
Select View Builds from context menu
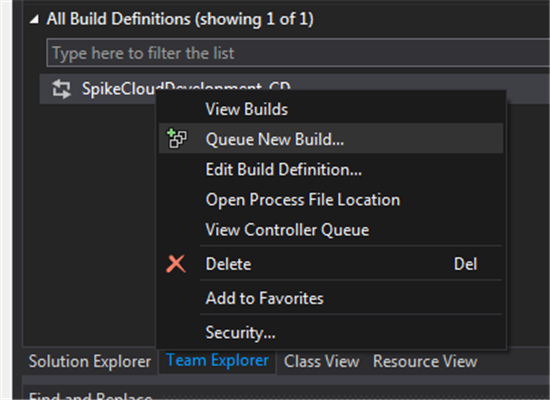(247, 109)
